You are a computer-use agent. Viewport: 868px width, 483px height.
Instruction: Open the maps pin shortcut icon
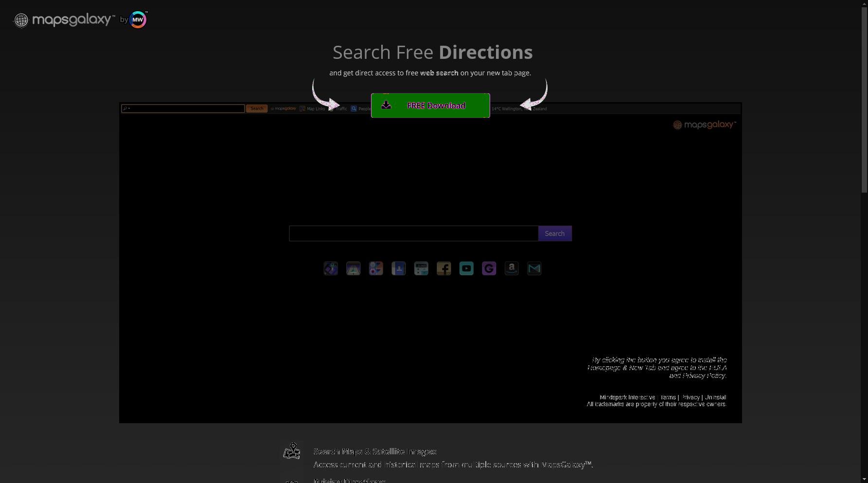click(331, 268)
